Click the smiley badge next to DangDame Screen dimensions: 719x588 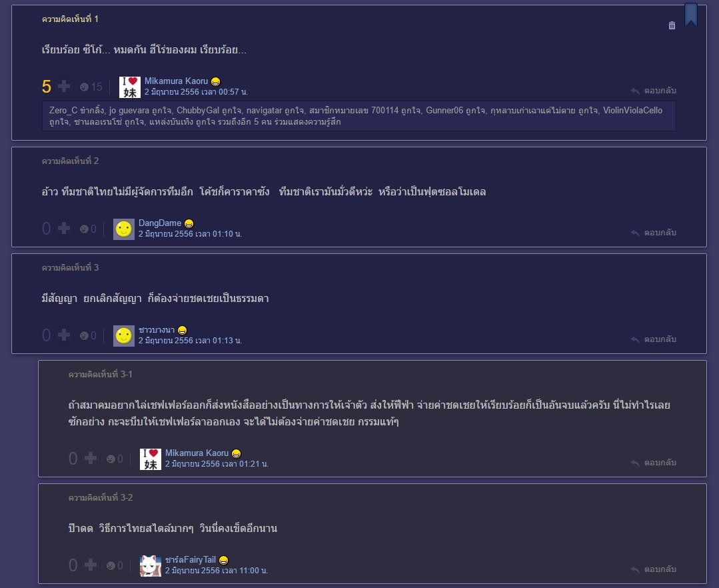[x=189, y=223]
